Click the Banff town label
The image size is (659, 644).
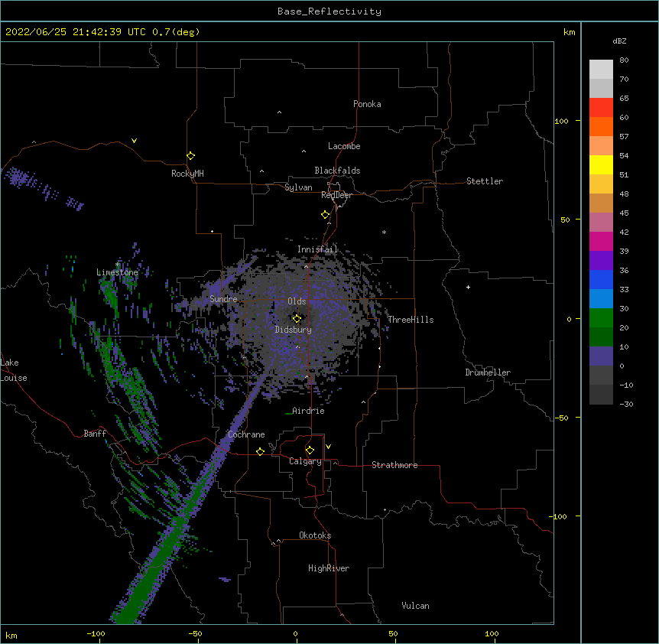(x=95, y=434)
